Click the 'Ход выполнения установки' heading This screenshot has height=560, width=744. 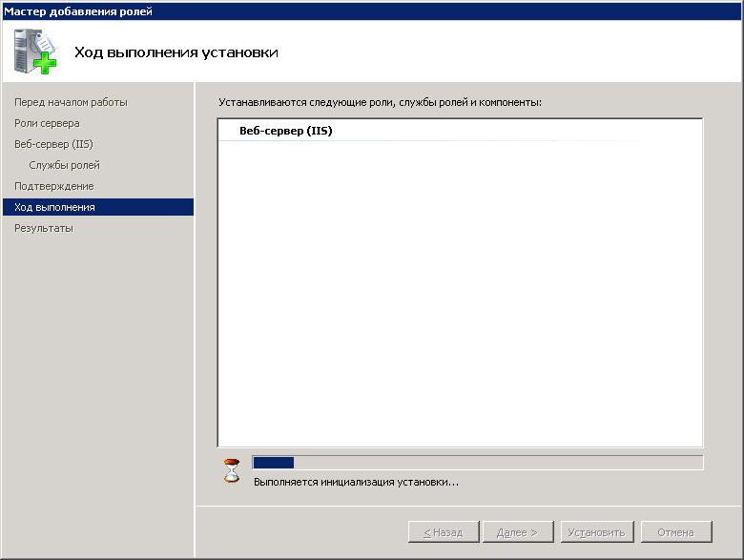point(176,52)
